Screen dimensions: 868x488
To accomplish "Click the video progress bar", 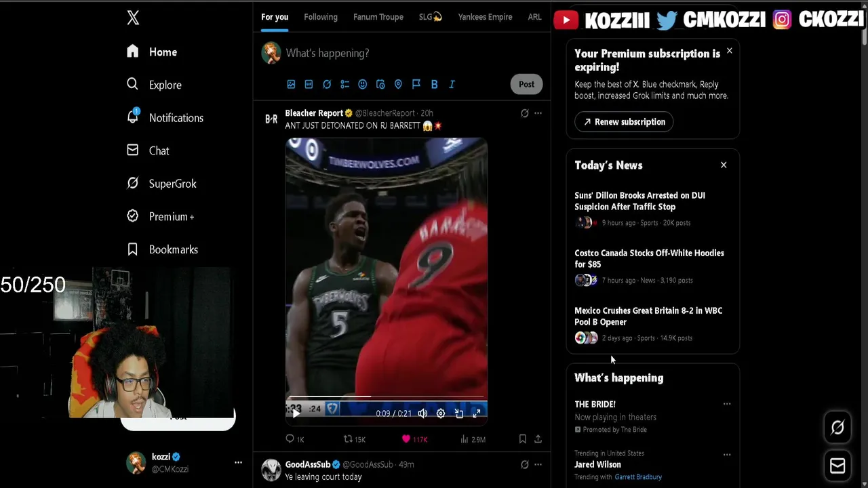I will (387, 396).
